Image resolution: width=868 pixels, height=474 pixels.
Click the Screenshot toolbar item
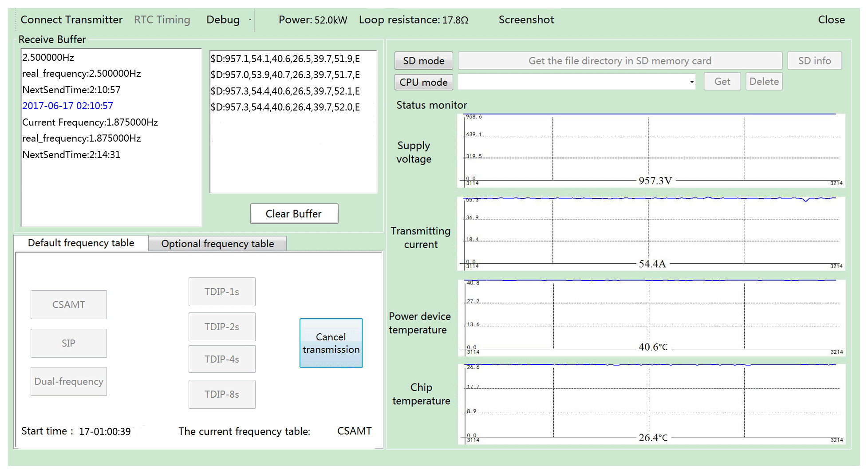point(526,20)
